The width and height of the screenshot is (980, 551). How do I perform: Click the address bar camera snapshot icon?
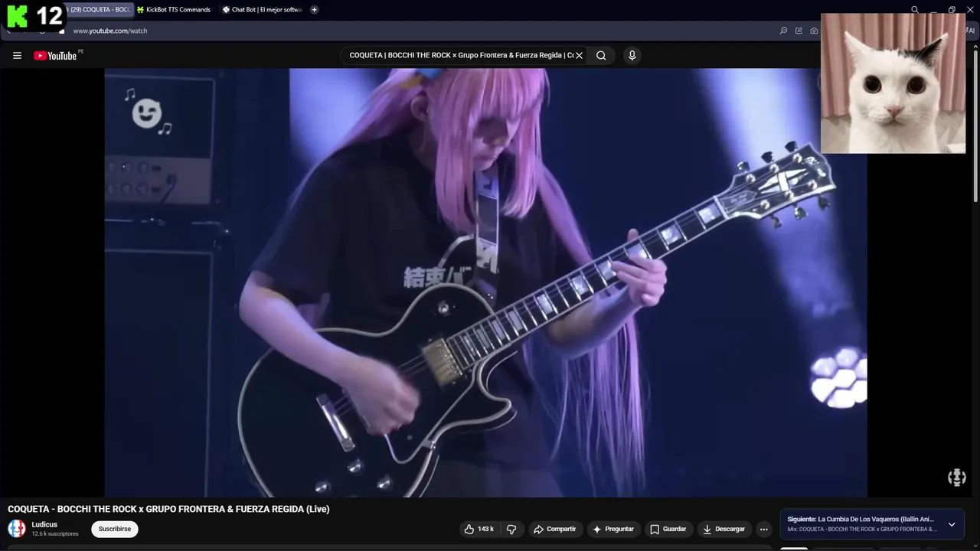click(814, 31)
